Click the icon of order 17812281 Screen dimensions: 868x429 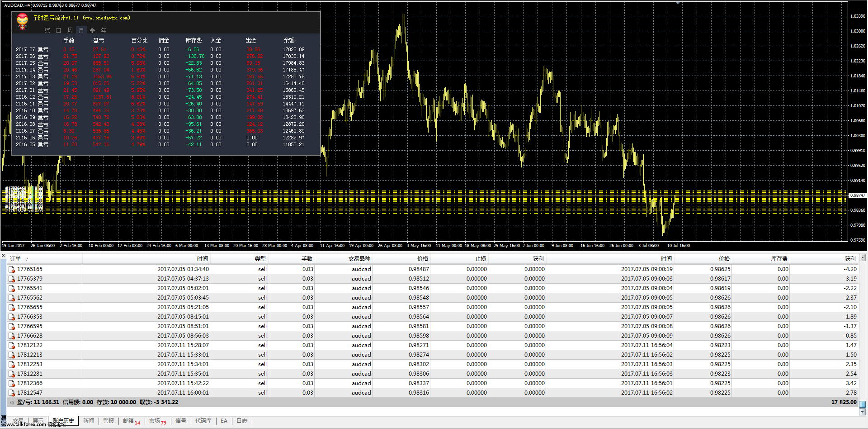click(x=12, y=374)
